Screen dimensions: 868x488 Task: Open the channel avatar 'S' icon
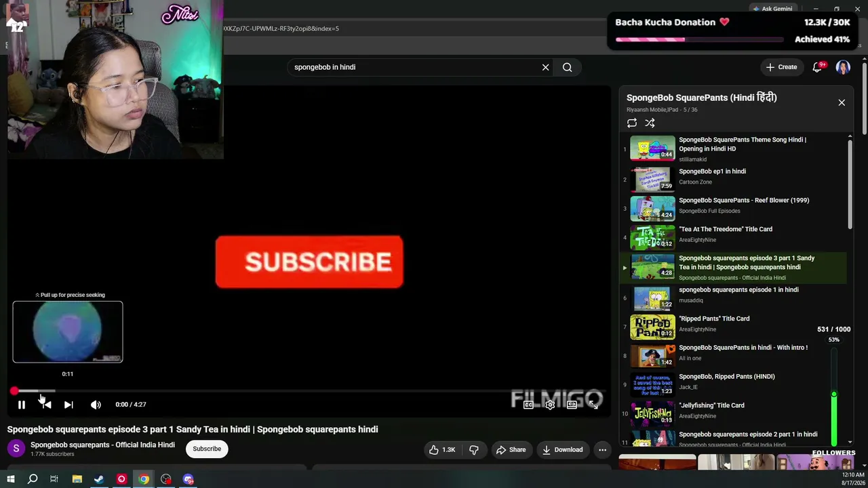tap(16, 449)
